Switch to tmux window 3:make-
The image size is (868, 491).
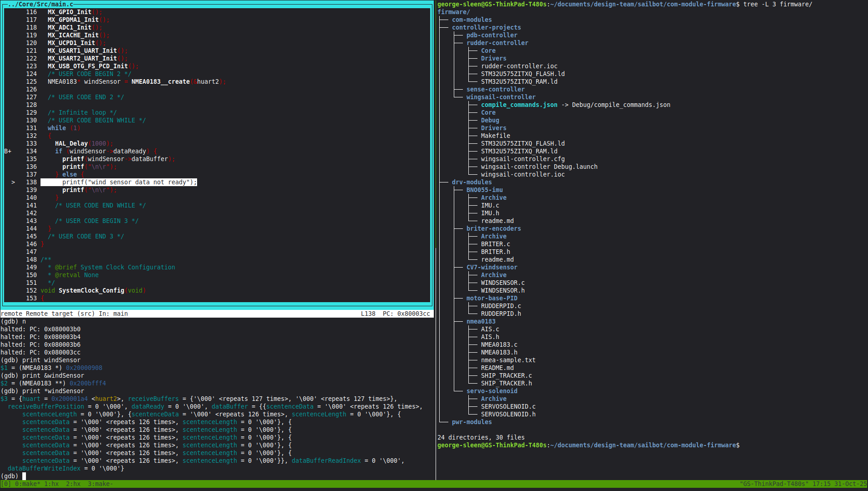click(x=101, y=484)
